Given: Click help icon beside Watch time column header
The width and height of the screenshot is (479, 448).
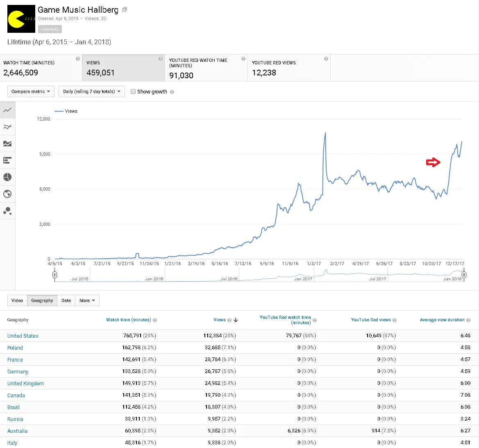Looking at the screenshot, I should 155,320.
